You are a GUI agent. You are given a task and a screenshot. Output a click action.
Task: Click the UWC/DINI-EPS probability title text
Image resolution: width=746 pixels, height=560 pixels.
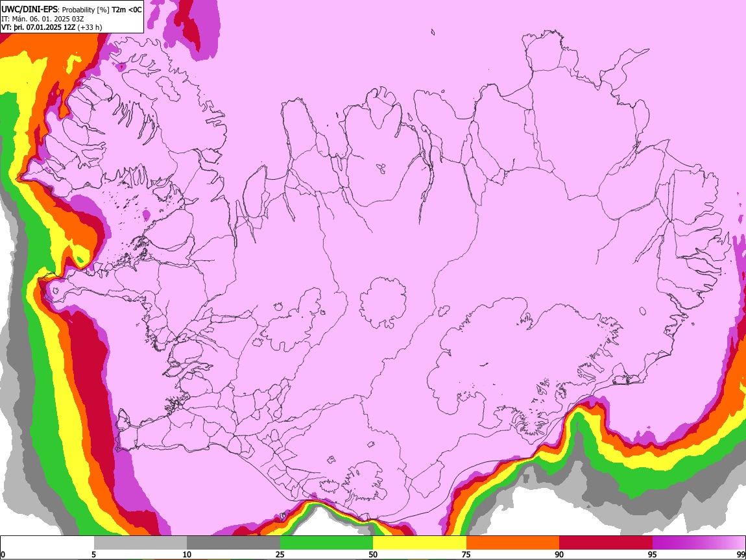[x=71, y=10]
